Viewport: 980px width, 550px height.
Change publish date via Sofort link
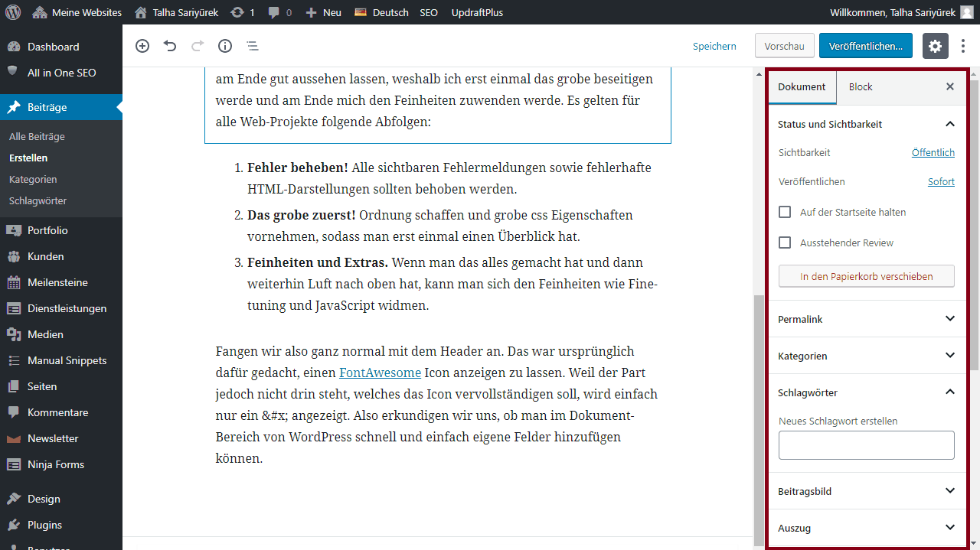pos(941,181)
